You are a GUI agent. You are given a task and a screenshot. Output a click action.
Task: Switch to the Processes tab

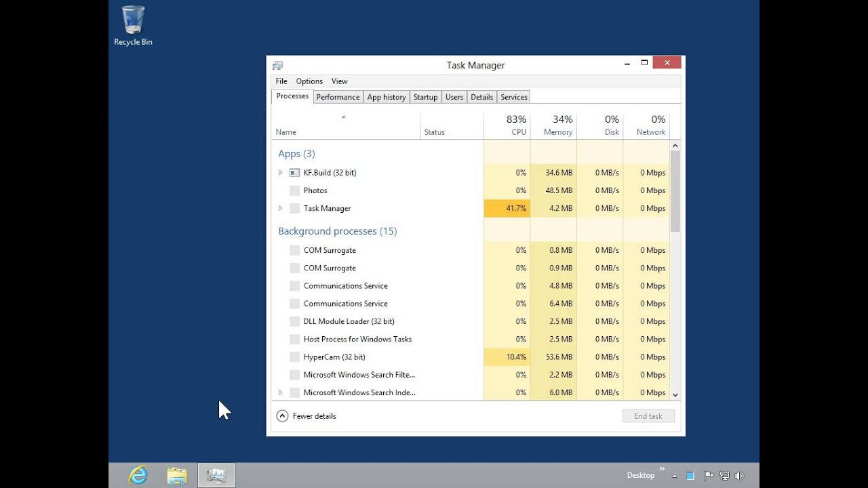(292, 96)
